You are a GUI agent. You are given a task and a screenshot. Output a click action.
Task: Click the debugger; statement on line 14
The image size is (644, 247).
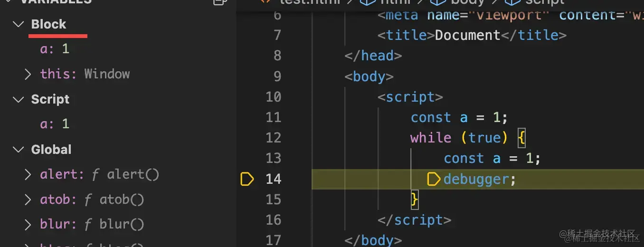[x=480, y=179]
